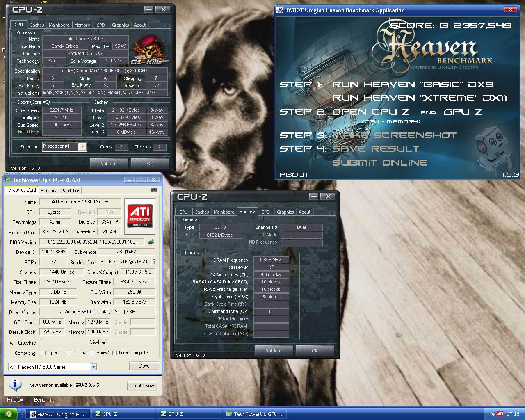Click the About link in Heaven app
This screenshot has width=525, height=420.
coord(294,175)
